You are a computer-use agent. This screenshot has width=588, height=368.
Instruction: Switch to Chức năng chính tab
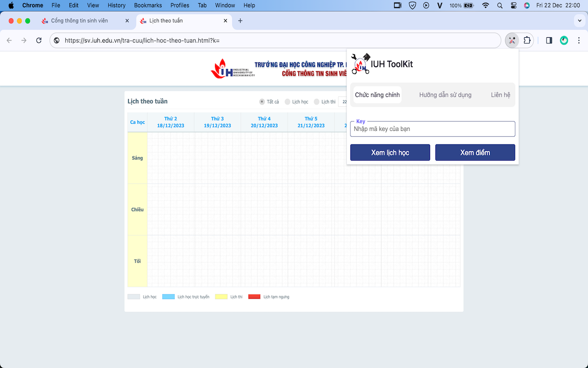[x=378, y=95]
